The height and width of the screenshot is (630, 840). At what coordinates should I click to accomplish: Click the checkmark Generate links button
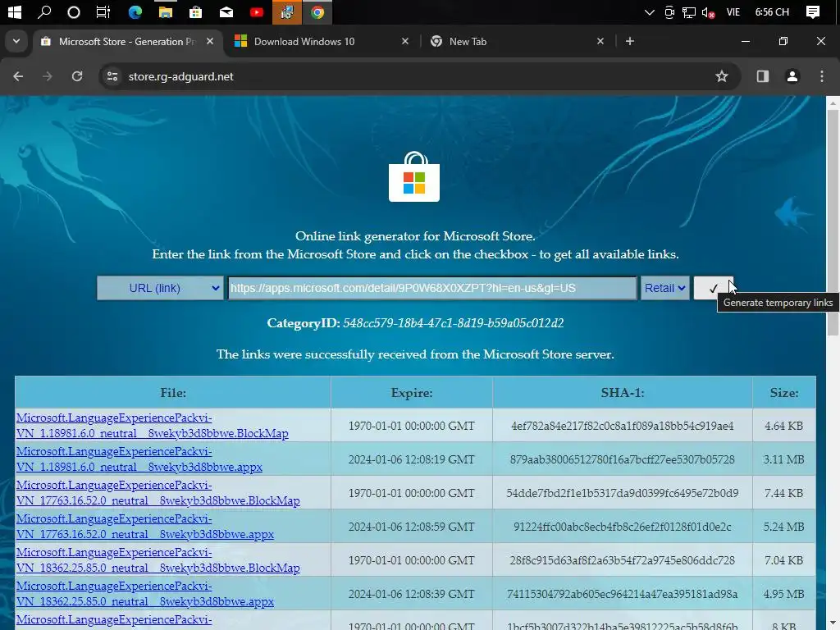713,288
